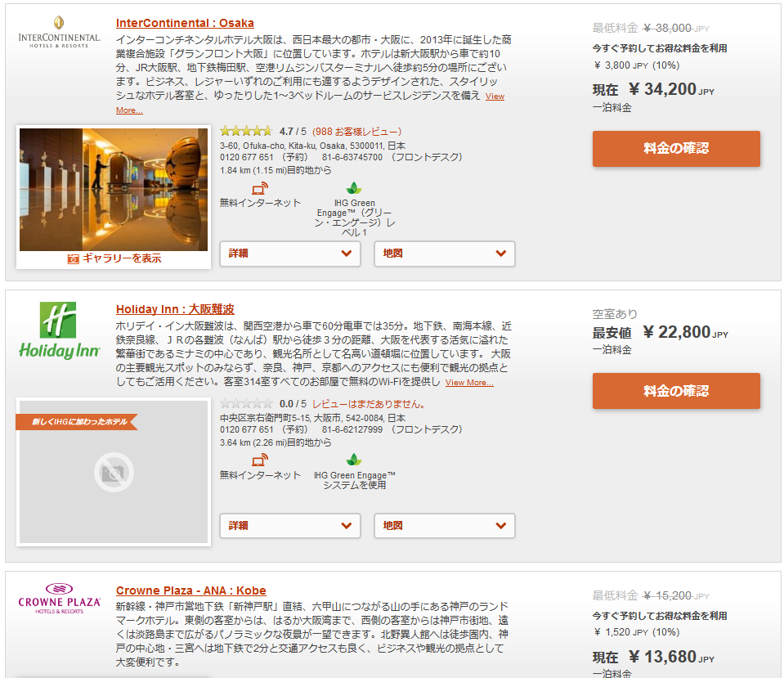
Task: Expand 詳細 dropdown for InterContinental Osaka
Action: [x=290, y=254]
